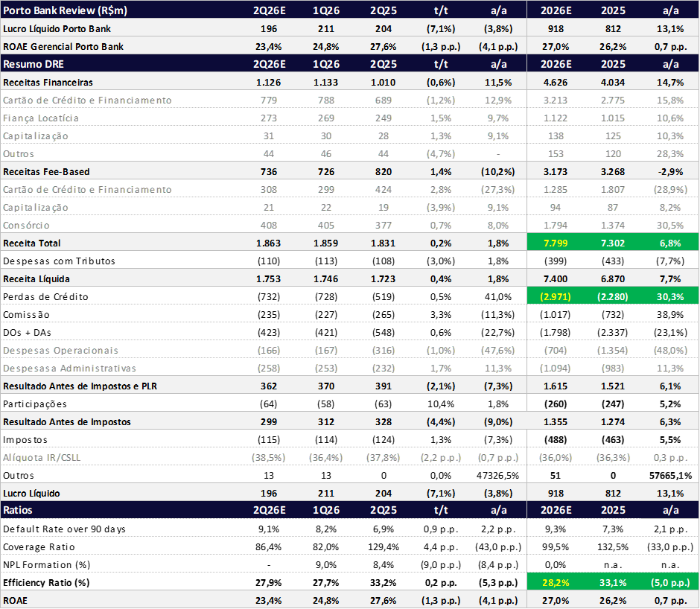Select the green 28,2% efficiency cell
The height and width of the screenshot is (609, 700).
[556, 582]
